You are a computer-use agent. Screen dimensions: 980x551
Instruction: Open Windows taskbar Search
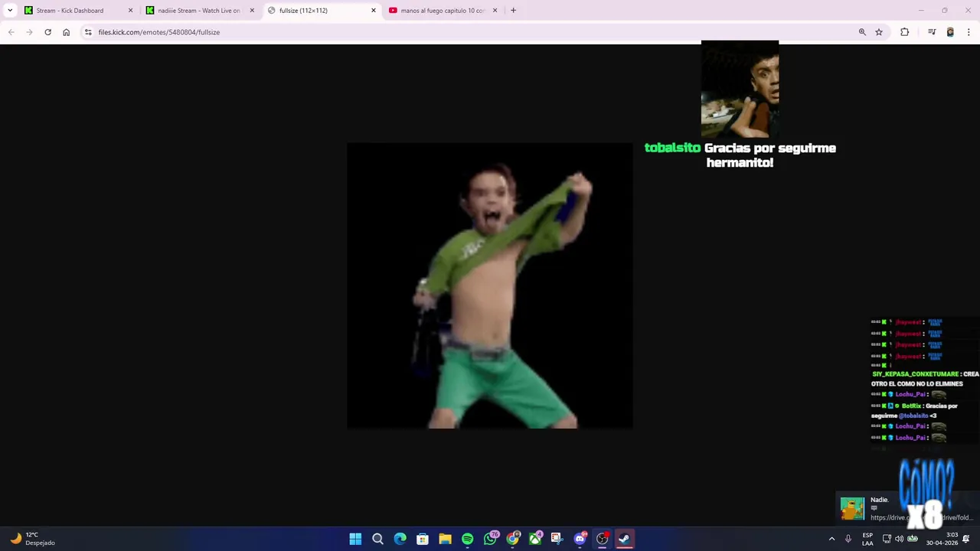click(377, 539)
